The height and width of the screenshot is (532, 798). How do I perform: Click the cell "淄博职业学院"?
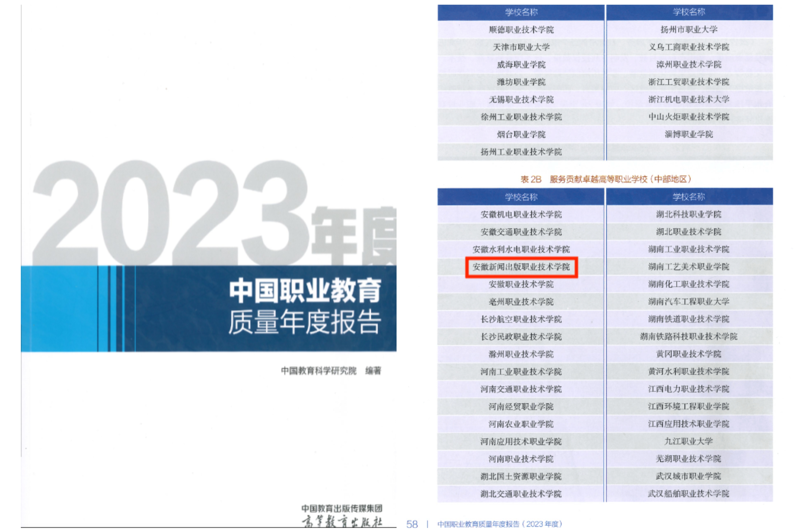(x=689, y=134)
